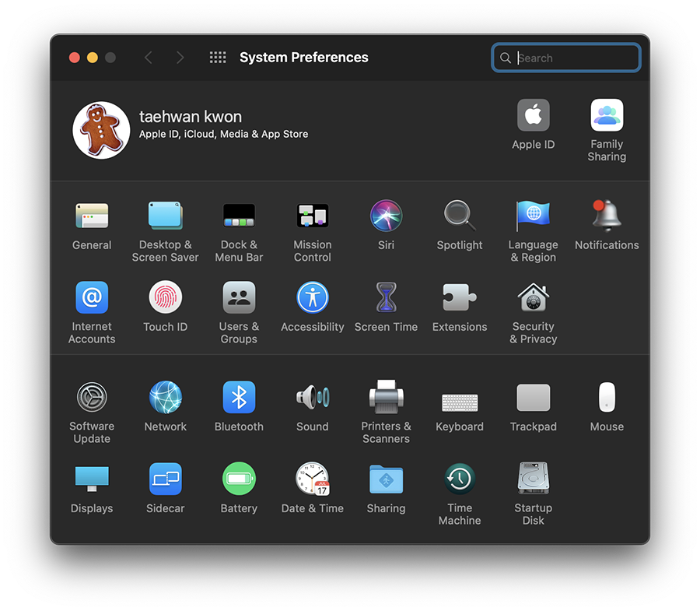The image size is (700, 611).
Task: Click the forward navigation arrow
Action: 180,58
